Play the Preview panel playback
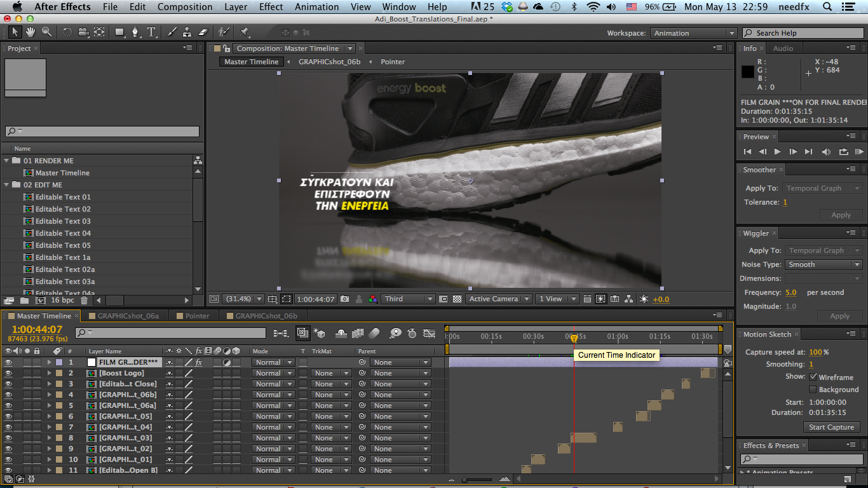This screenshot has height=488, width=868. tap(778, 152)
